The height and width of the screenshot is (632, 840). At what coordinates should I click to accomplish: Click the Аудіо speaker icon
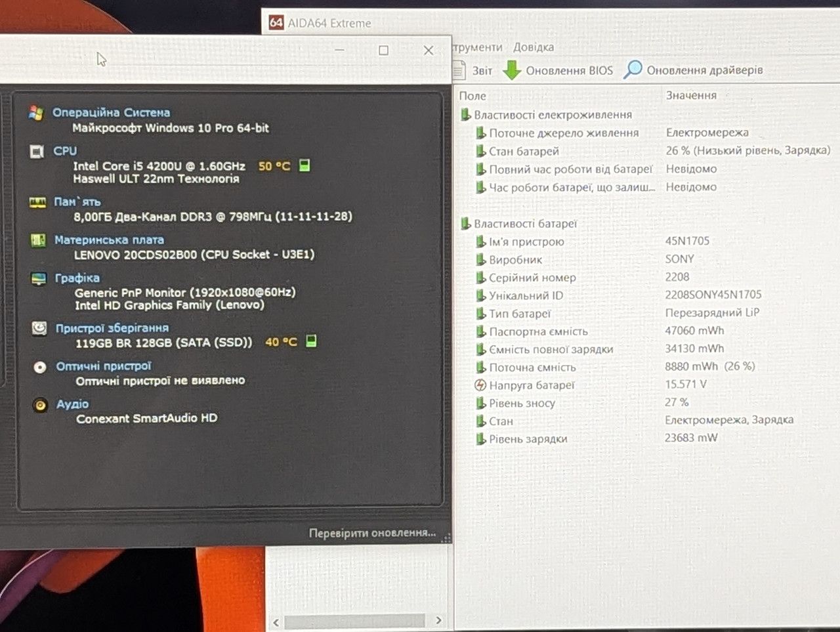tap(40, 405)
